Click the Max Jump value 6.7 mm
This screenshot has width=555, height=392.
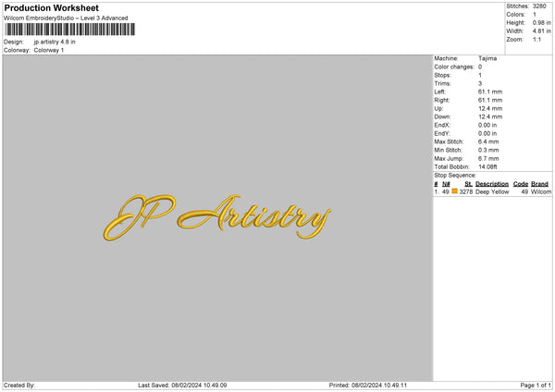click(x=488, y=158)
